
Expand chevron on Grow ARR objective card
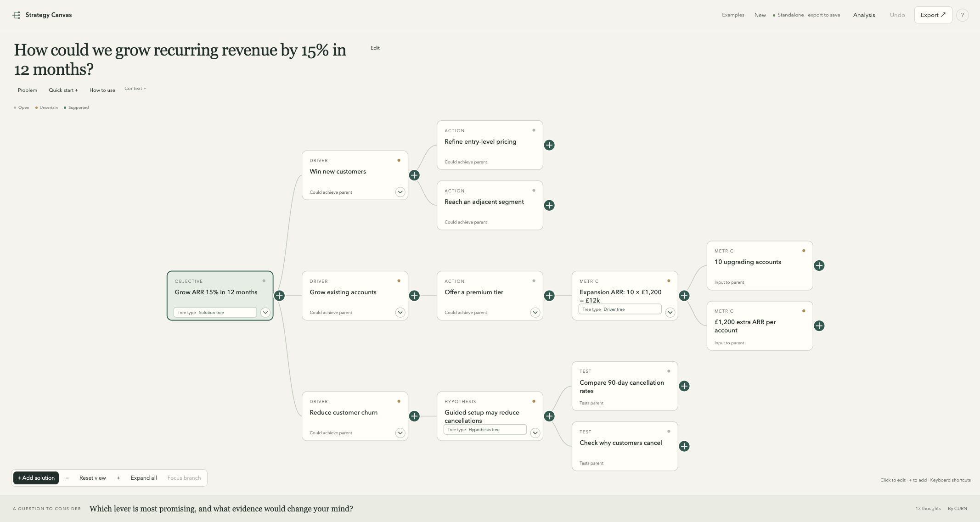click(x=265, y=312)
